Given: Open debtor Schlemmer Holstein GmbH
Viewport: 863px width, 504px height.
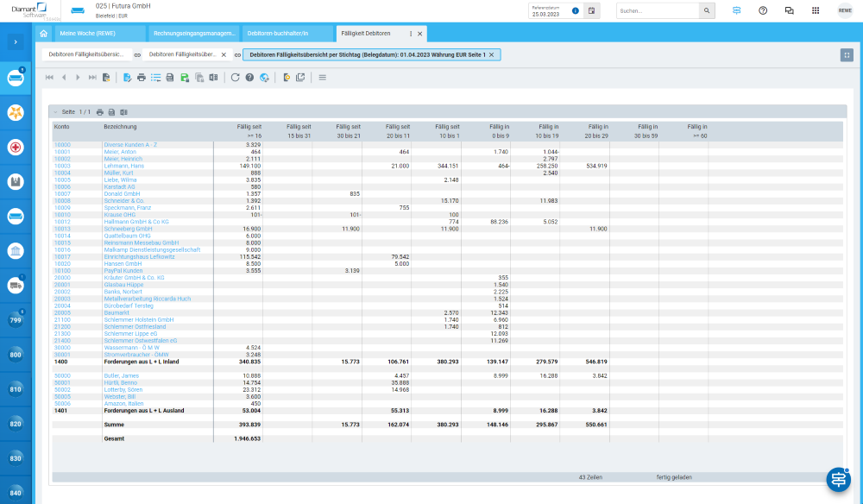Looking at the screenshot, I should 139,319.
